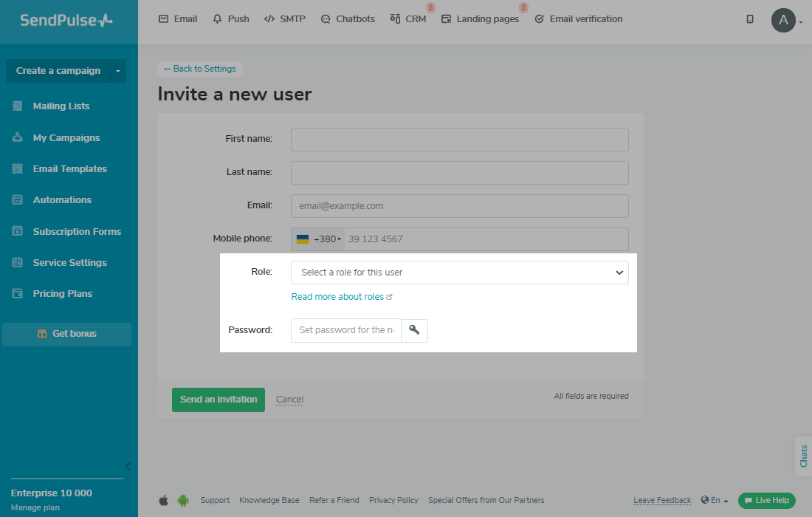Click into the Email input field
812x517 pixels.
coord(459,206)
